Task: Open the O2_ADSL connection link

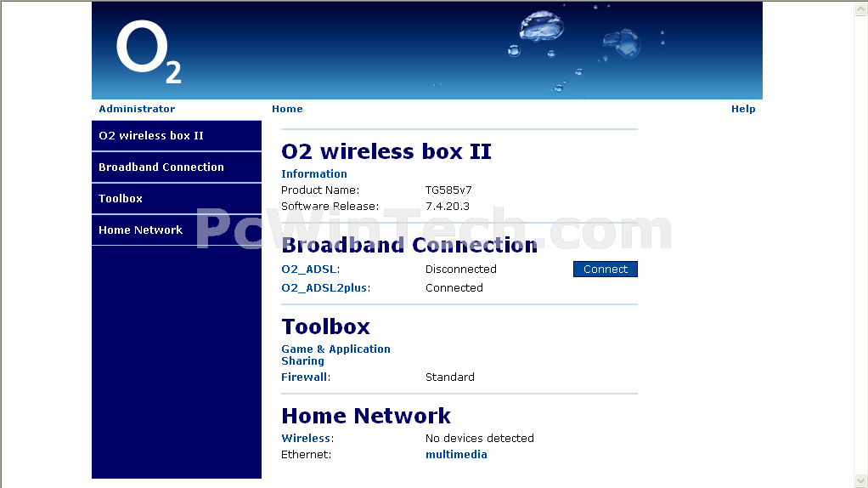Action: click(x=309, y=270)
